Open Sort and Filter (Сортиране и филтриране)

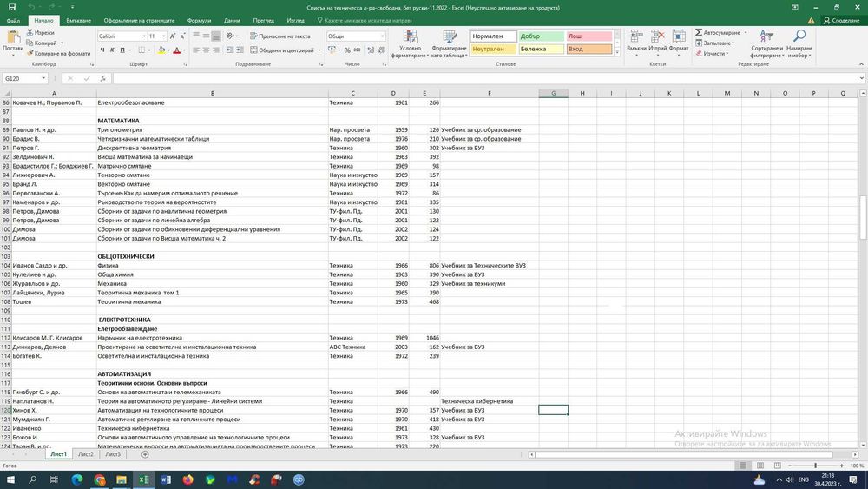pos(766,43)
